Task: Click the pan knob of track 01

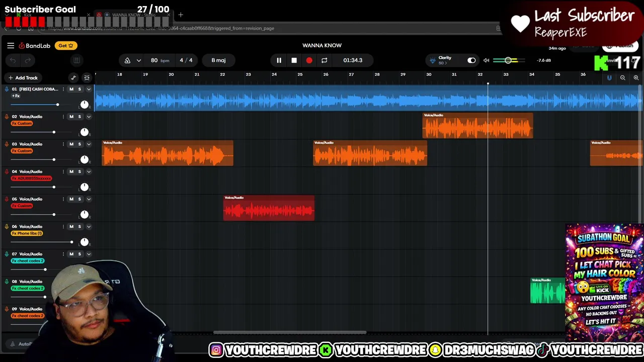Action: click(x=84, y=105)
